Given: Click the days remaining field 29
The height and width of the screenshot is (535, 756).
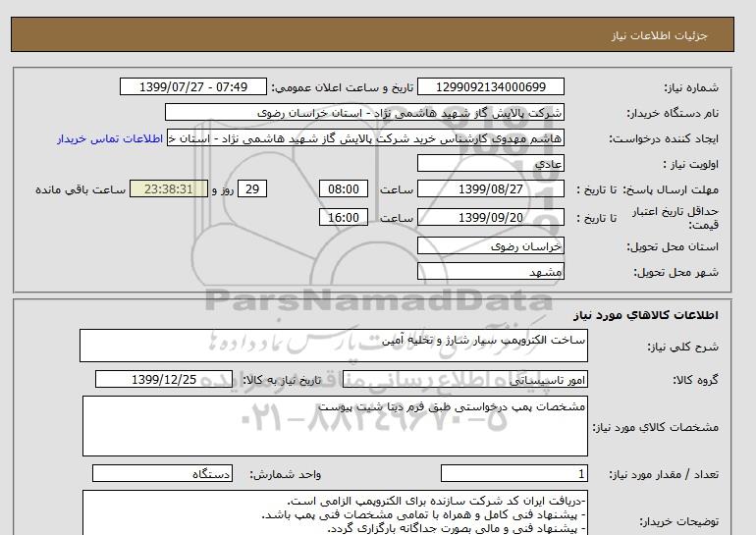Looking at the screenshot, I should (252, 188).
